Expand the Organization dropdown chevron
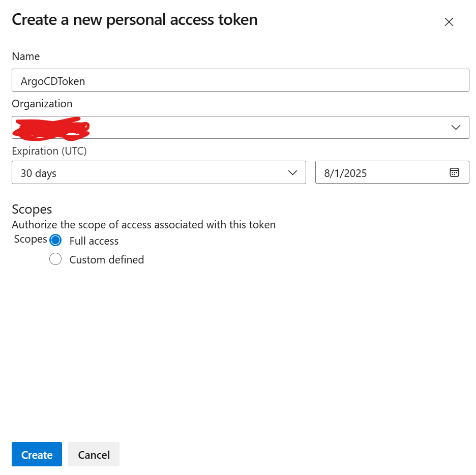The height and width of the screenshot is (475, 476). pos(456,128)
